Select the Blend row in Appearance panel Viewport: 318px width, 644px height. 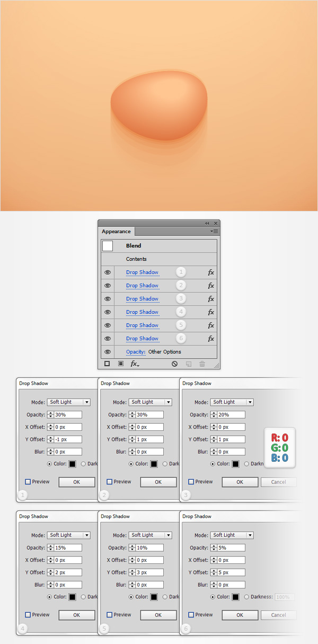[x=159, y=246]
